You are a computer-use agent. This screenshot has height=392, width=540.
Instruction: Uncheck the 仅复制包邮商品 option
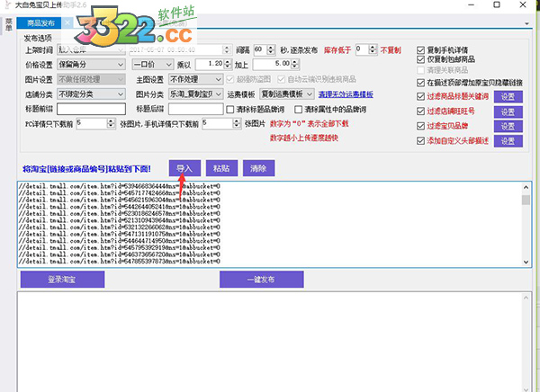pyautogui.click(x=422, y=58)
